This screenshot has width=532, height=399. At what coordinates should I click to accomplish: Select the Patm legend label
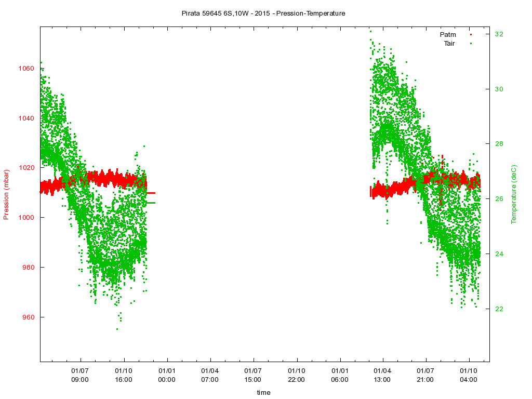pos(448,35)
